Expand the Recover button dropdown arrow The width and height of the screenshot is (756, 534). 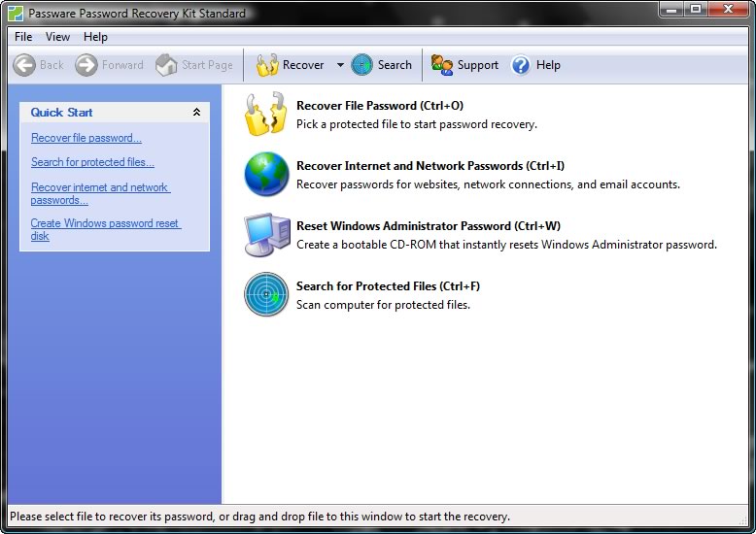coord(340,65)
